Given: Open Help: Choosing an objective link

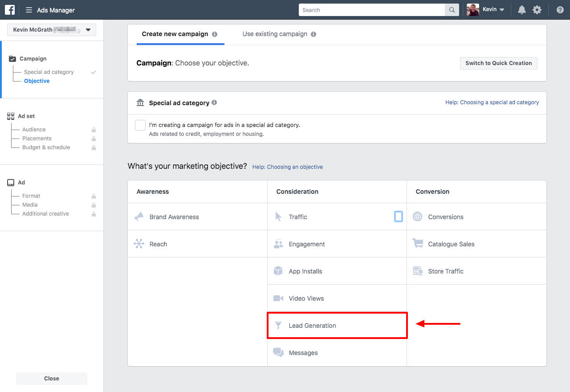Looking at the screenshot, I should click(x=287, y=167).
